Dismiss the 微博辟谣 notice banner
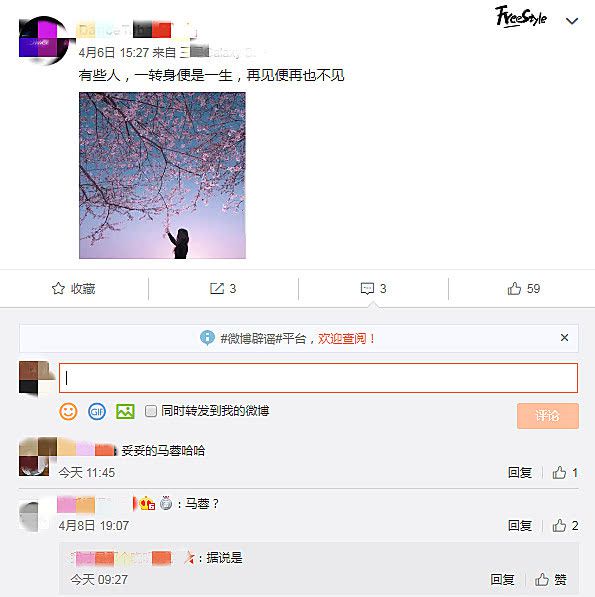Viewport: 595px width, 597px height. point(565,338)
